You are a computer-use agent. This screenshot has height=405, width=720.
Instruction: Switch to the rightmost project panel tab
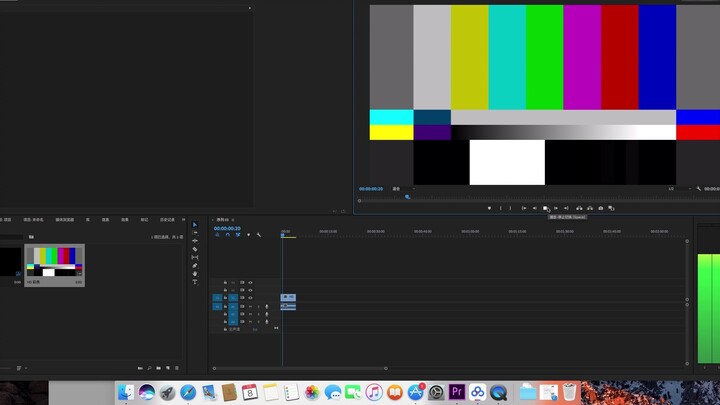[x=169, y=219]
